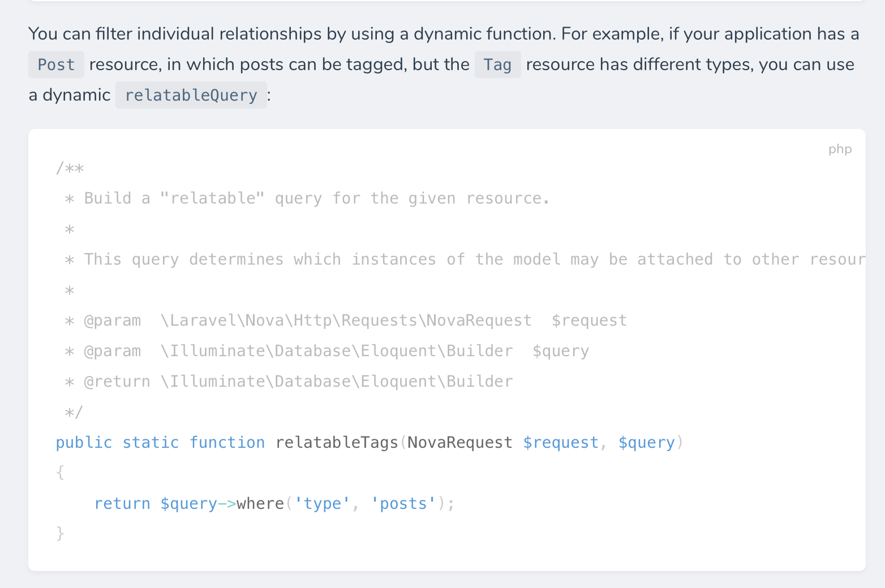Image resolution: width=885 pixels, height=588 pixels.
Task: Click the 'public' keyword in code
Action: tap(84, 442)
